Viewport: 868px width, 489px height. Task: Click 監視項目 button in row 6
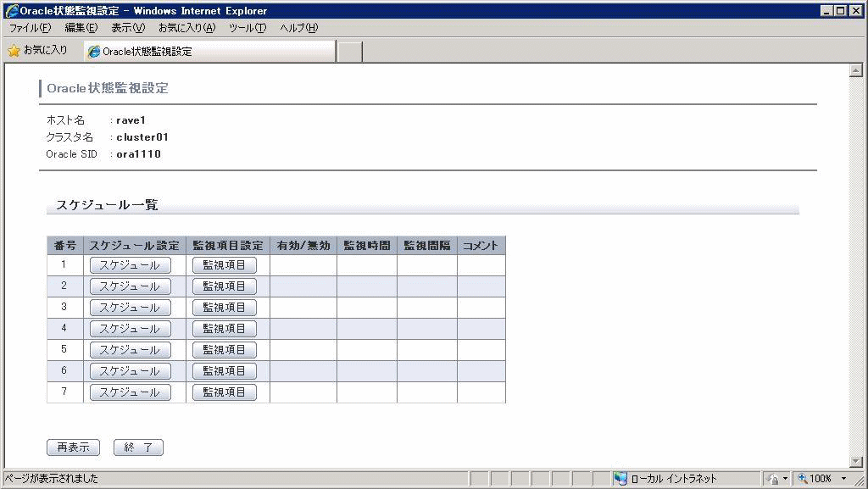224,371
